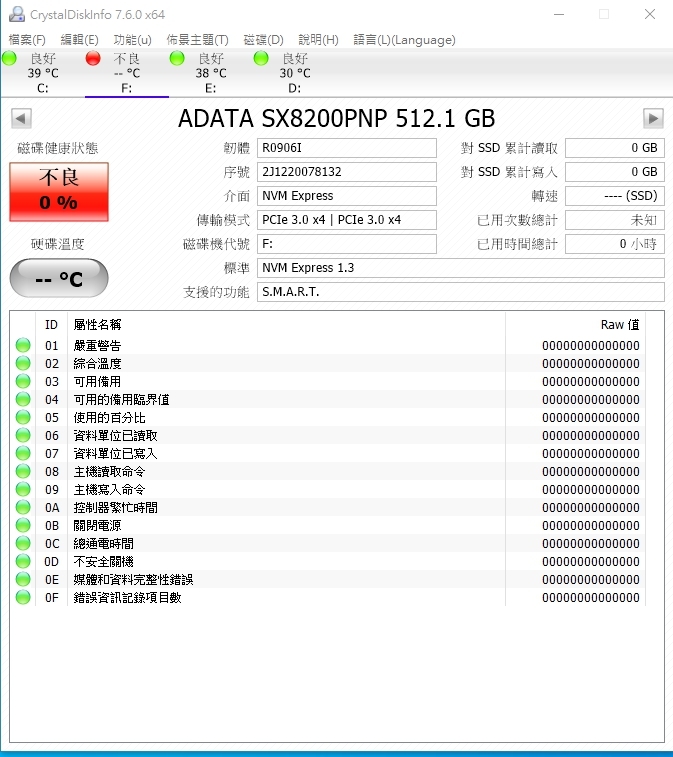Select the attribute name 總通電時間
673x757 pixels.
click(103, 544)
